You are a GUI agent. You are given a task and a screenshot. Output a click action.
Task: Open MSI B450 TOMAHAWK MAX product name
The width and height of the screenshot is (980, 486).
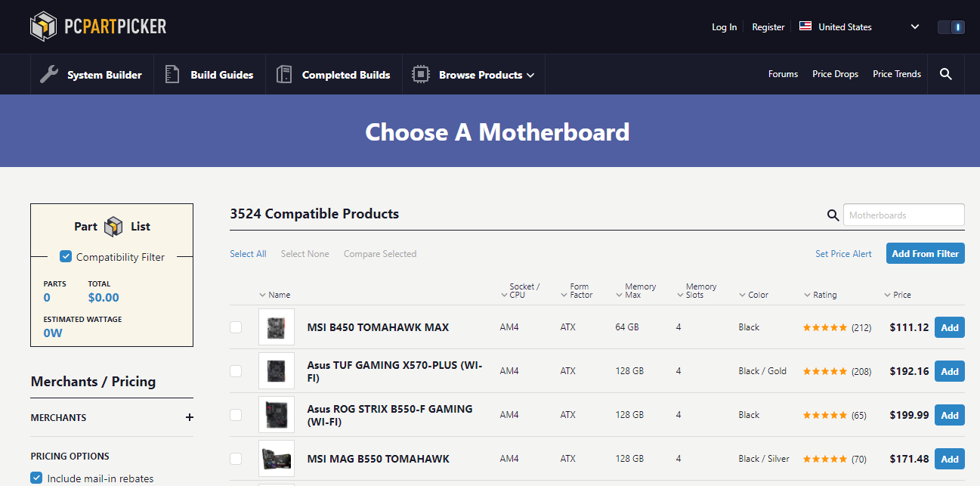coord(378,327)
